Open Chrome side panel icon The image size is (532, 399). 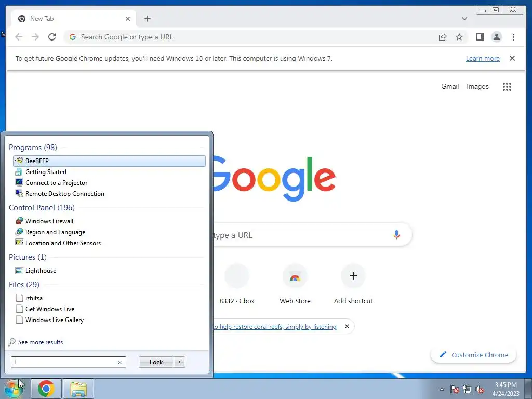pyautogui.click(x=480, y=37)
